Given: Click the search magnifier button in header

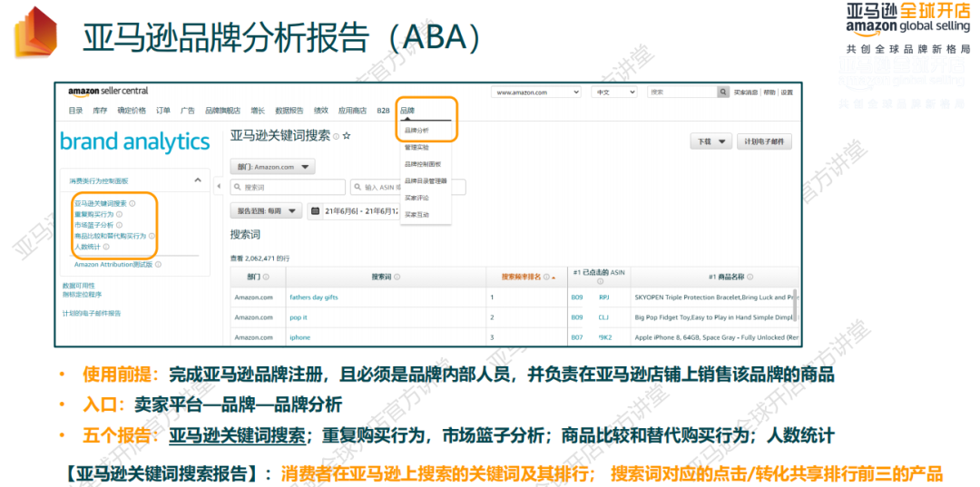Looking at the screenshot, I should pyautogui.click(x=723, y=92).
